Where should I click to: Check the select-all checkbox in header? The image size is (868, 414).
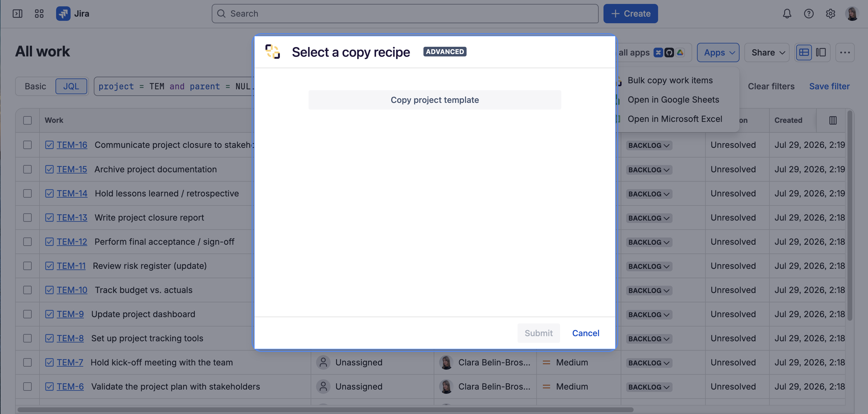click(x=28, y=120)
